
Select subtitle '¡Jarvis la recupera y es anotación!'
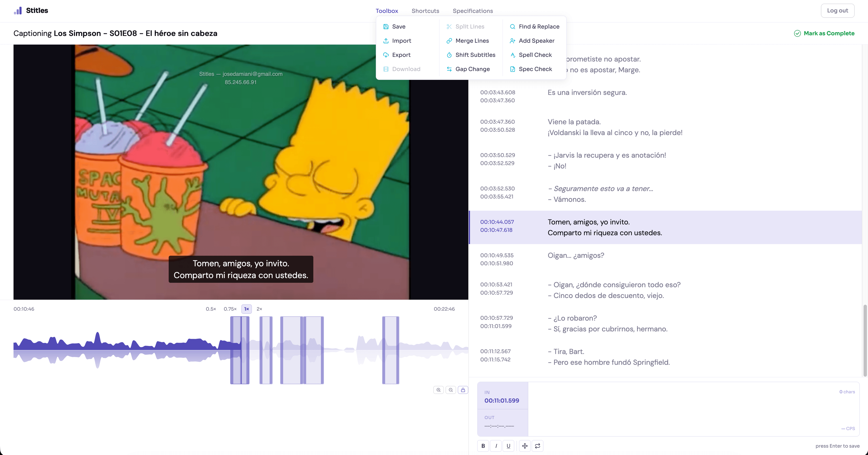[665, 161]
